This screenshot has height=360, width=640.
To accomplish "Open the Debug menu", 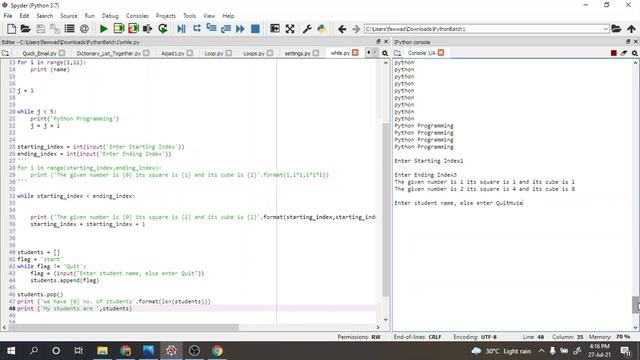I will [110, 16].
